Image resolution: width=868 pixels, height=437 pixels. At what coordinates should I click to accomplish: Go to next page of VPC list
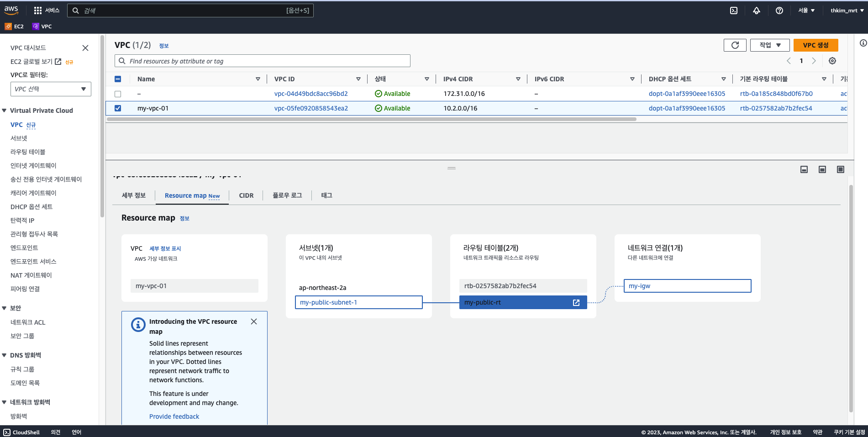tap(814, 61)
